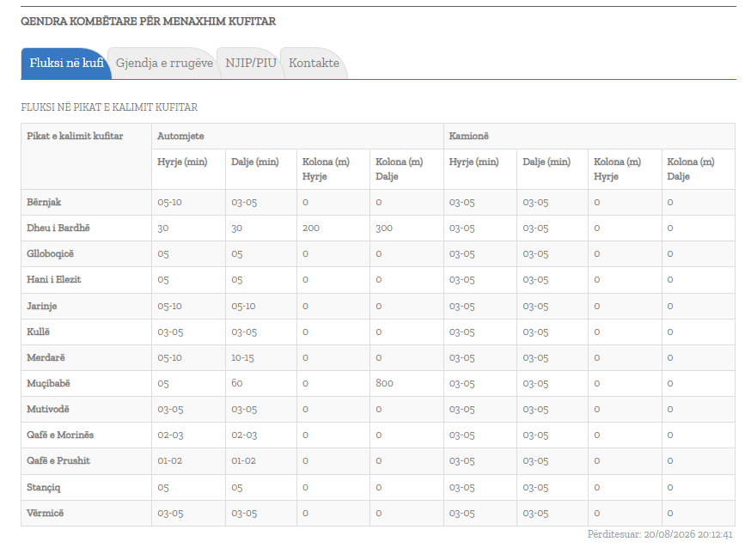Click the 200 column value for Dheu i Bardhë

click(311, 228)
